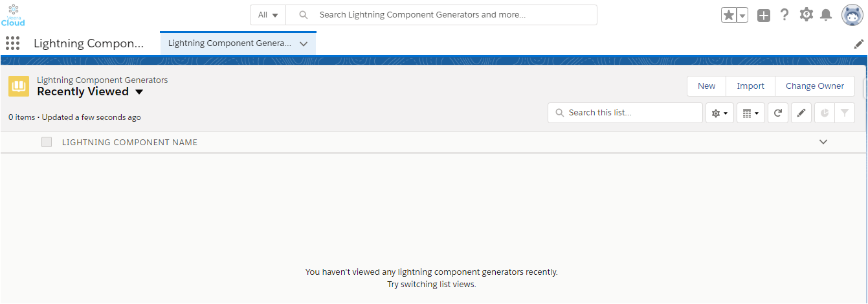View the notifications bell
This screenshot has width=868, height=304.
coord(826,15)
